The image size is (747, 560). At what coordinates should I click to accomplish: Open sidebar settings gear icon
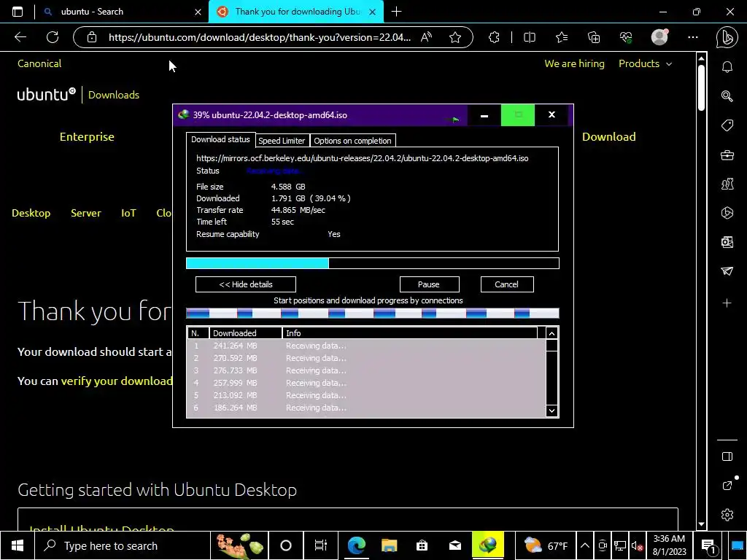tap(727, 515)
